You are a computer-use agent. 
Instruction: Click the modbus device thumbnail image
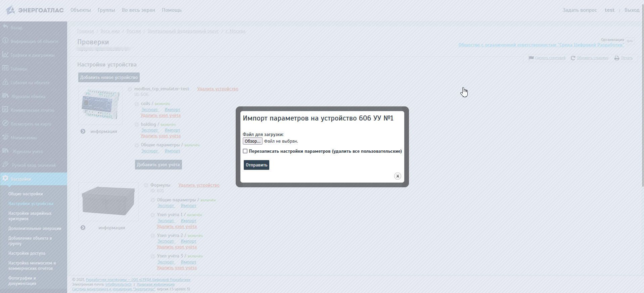tap(100, 104)
